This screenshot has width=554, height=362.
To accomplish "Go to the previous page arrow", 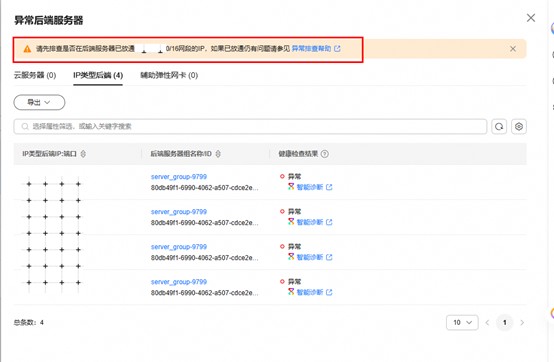I will click(x=487, y=322).
